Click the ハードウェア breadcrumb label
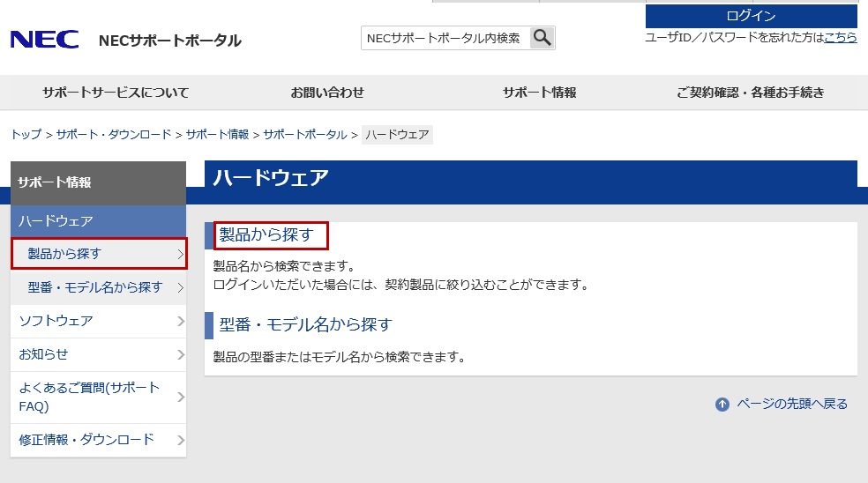Screen dimensions: 868x483 (397, 135)
